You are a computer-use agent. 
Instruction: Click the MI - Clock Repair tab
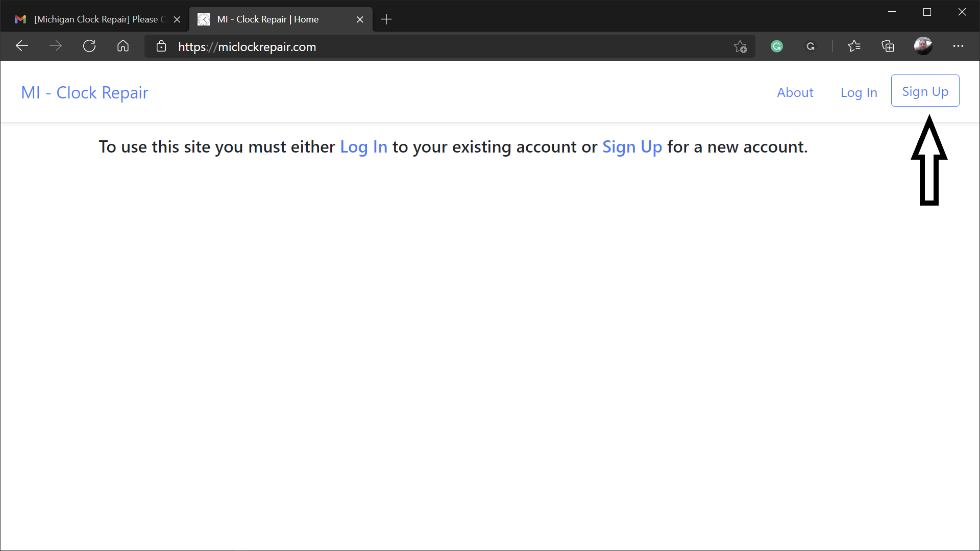coord(279,19)
